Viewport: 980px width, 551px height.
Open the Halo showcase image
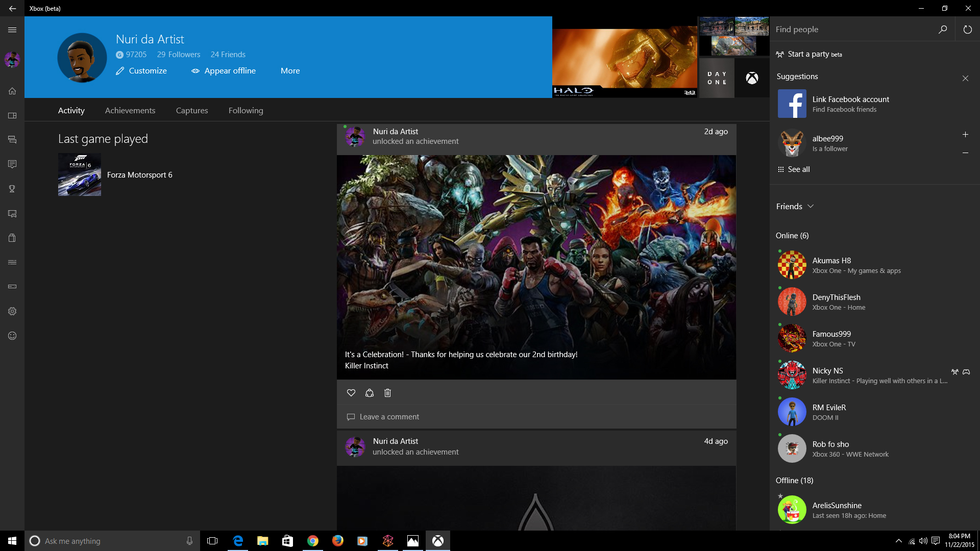pos(625,57)
